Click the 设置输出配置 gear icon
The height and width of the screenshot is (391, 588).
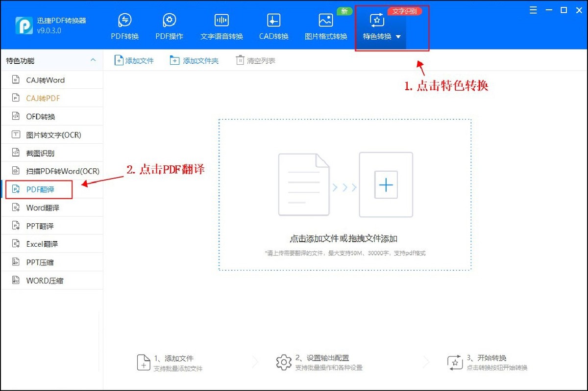(283, 362)
